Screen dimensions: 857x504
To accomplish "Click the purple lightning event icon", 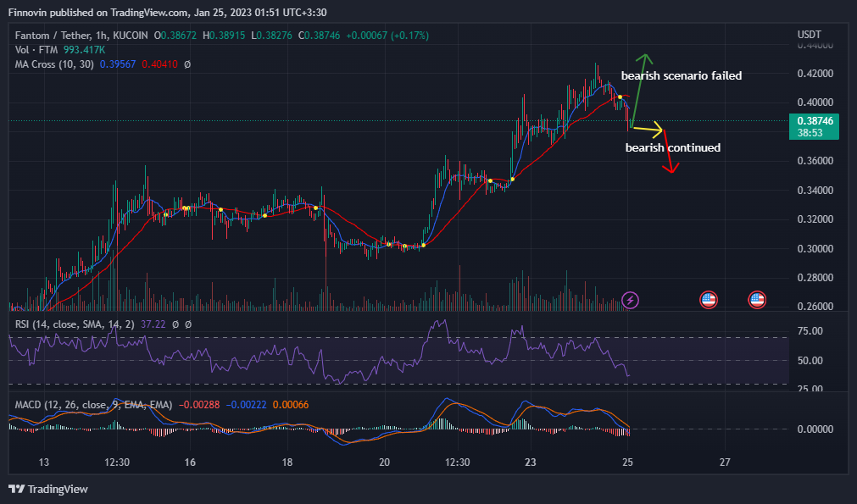I will 630,300.
